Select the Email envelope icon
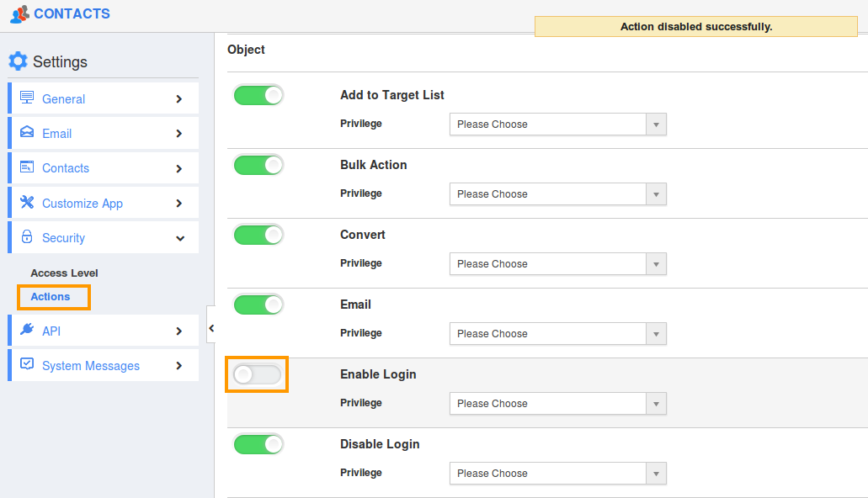 (x=26, y=133)
